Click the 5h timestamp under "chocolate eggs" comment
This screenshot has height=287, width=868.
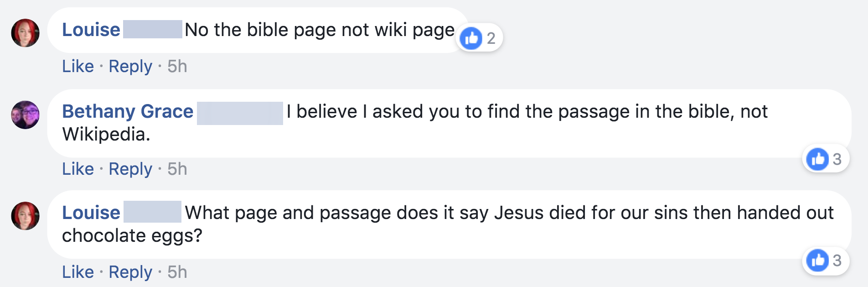[x=177, y=272]
